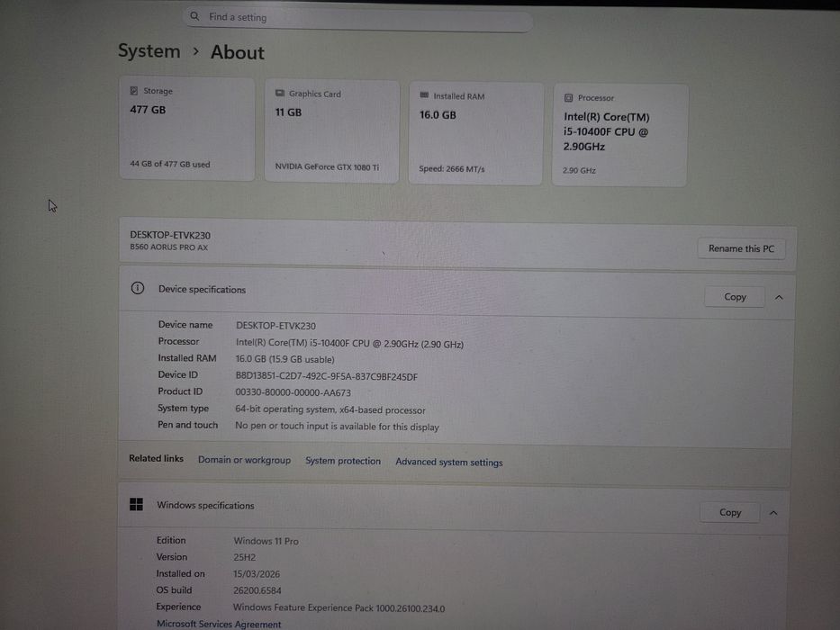Image resolution: width=840 pixels, height=630 pixels.
Task: Click Installed on 15/03/2026 value
Action: [x=256, y=574]
